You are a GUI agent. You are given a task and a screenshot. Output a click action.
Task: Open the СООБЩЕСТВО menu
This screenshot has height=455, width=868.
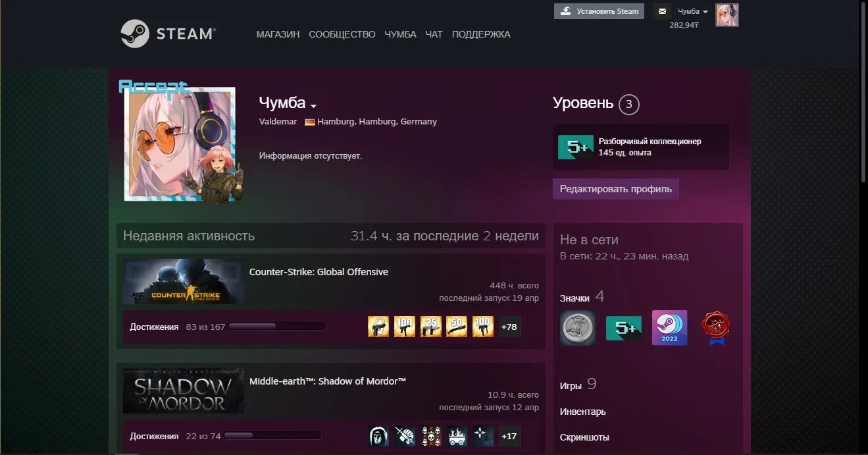[342, 34]
